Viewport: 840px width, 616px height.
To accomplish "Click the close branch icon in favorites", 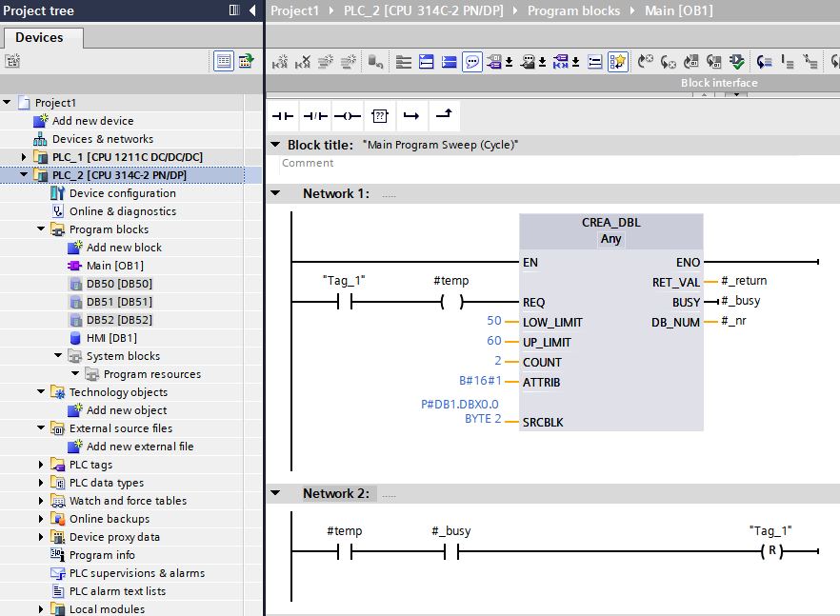I will click(444, 115).
